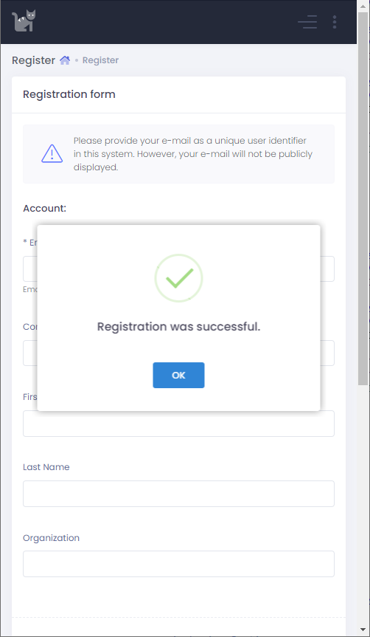Open the vertical three-dots options menu

click(334, 22)
